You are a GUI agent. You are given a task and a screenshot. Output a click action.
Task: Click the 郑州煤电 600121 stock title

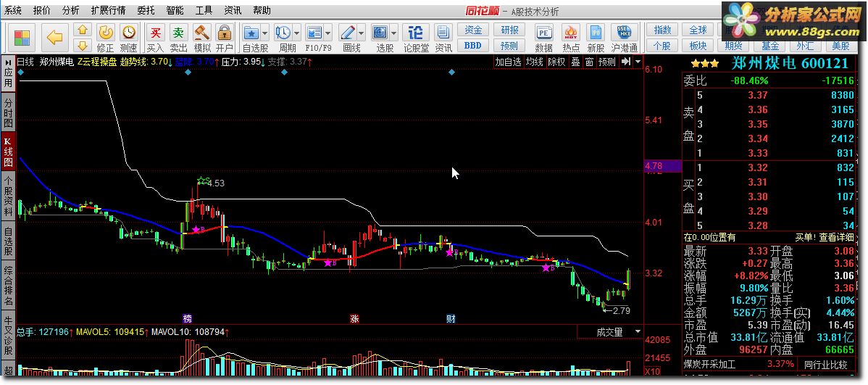point(790,63)
